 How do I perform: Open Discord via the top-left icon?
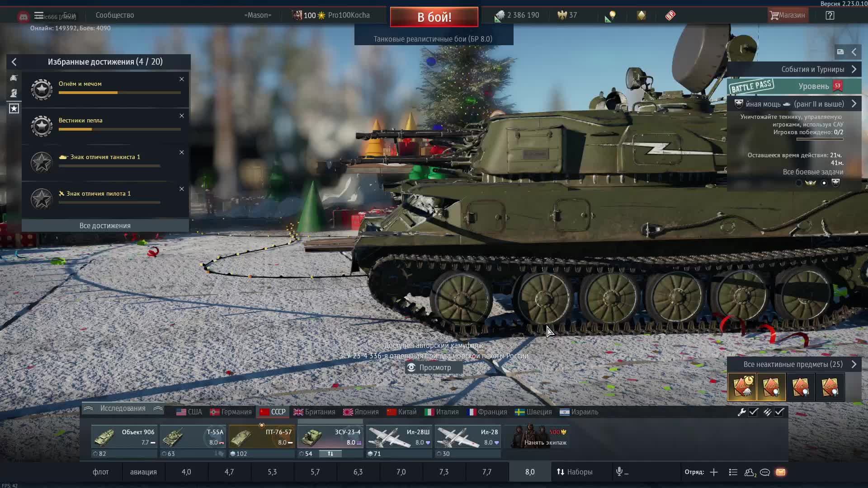[x=23, y=17]
